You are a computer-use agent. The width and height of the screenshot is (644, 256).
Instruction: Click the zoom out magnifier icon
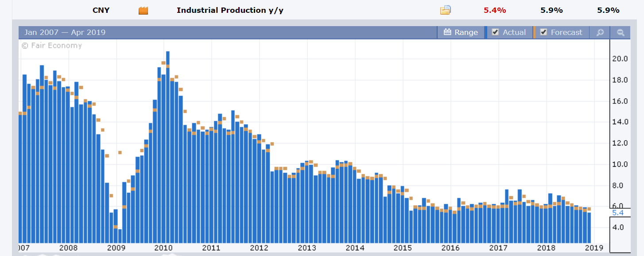[621, 32]
